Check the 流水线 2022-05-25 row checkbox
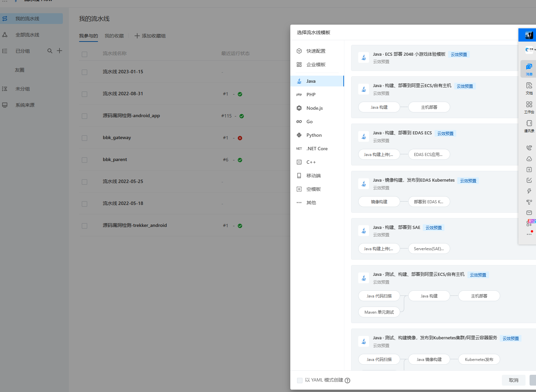 (x=84, y=182)
